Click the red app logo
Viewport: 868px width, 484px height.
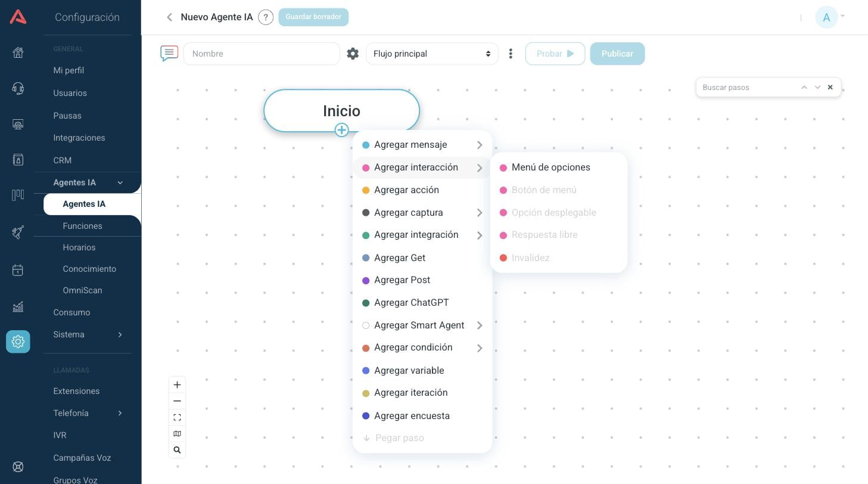click(18, 17)
